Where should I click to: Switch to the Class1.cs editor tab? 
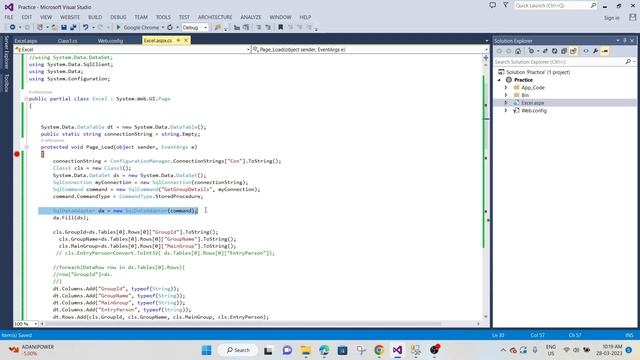pos(67,41)
